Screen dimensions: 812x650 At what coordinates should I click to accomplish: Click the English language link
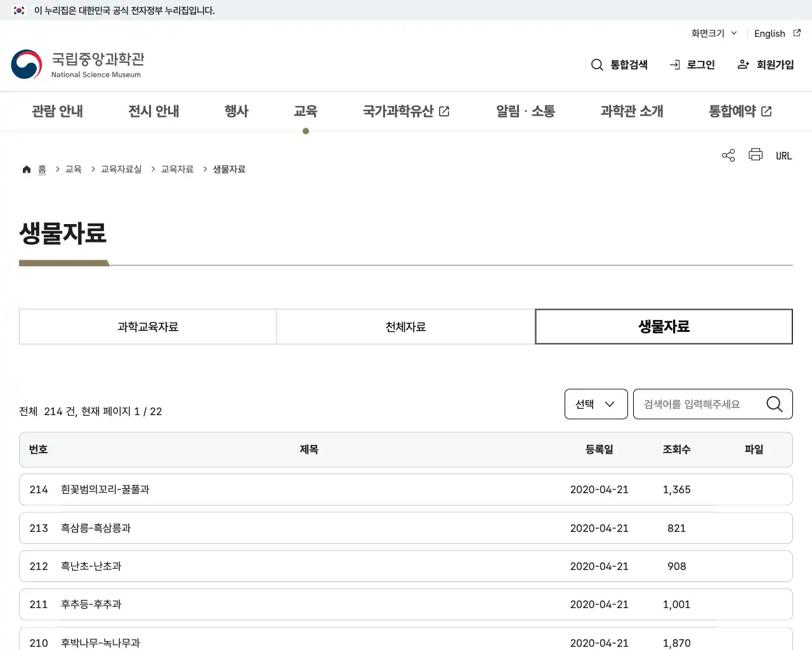click(769, 33)
